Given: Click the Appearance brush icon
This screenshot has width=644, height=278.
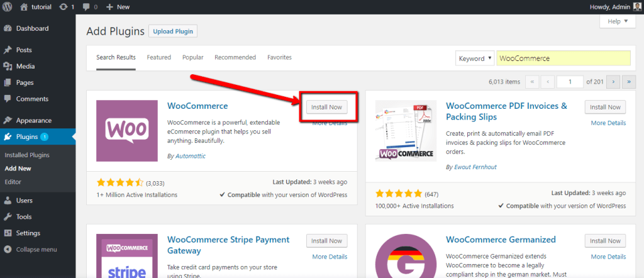Looking at the screenshot, I should point(8,121).
